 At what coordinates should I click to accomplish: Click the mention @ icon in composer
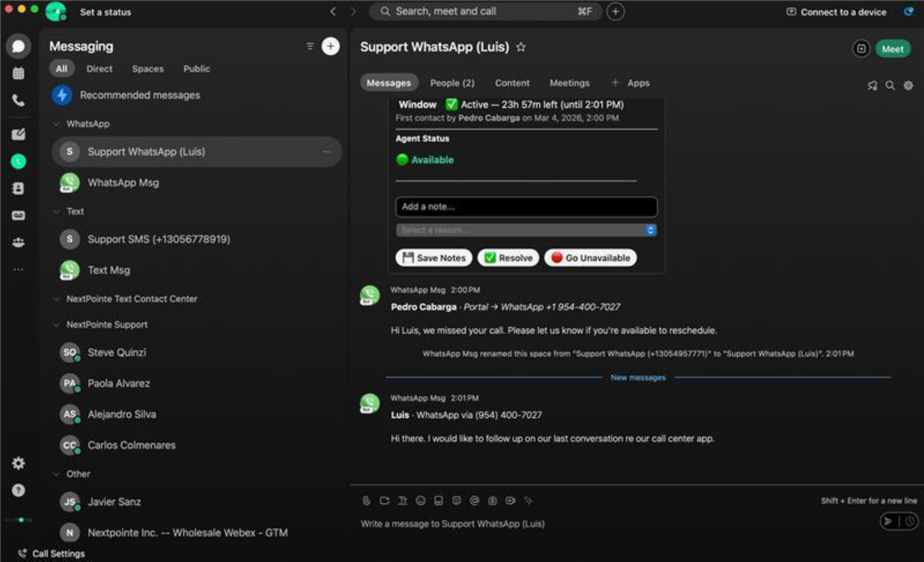pyautogui.click(x=475, y=501)
